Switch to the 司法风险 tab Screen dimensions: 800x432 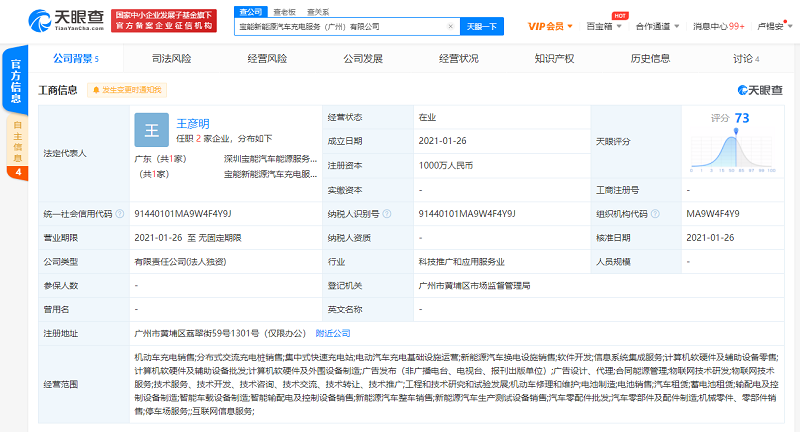point(171,59)
